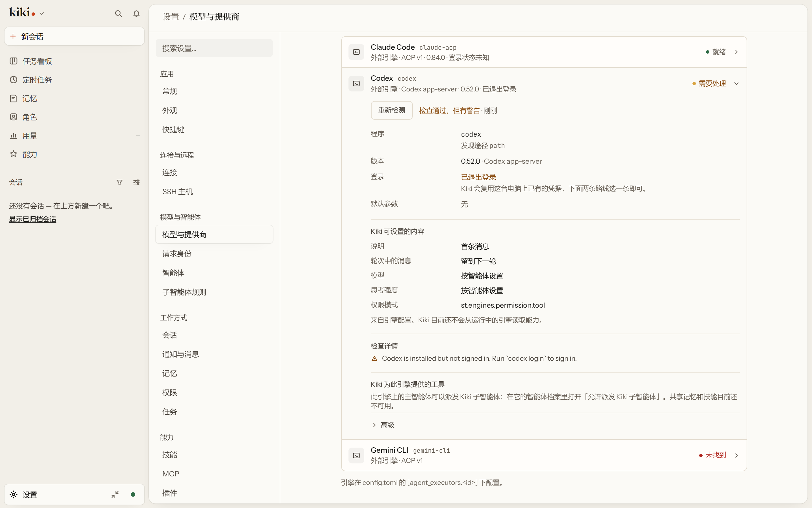Click the 记忆 note icon in sidebar
Screen dimensions: 812x508
pyautogui.click(x=14, y=98)
